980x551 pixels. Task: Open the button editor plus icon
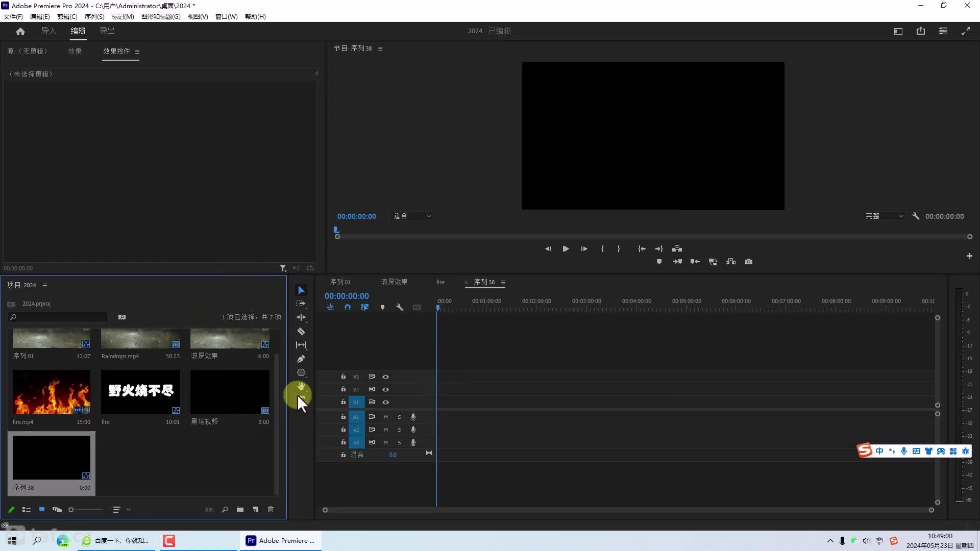click(x=969, y=256)
